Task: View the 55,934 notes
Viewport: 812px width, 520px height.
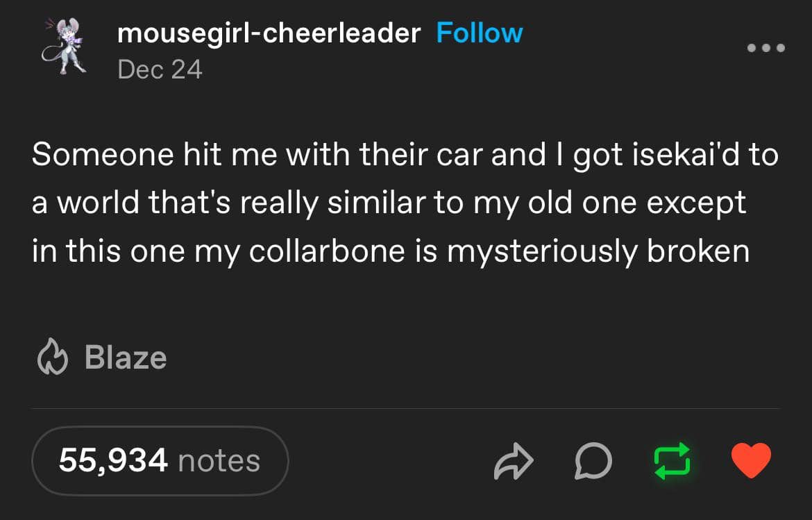Action: coord(160,460)
